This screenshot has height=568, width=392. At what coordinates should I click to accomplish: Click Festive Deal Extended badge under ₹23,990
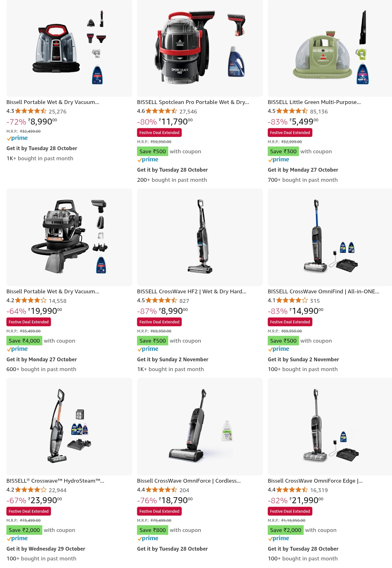click(29, 511)
